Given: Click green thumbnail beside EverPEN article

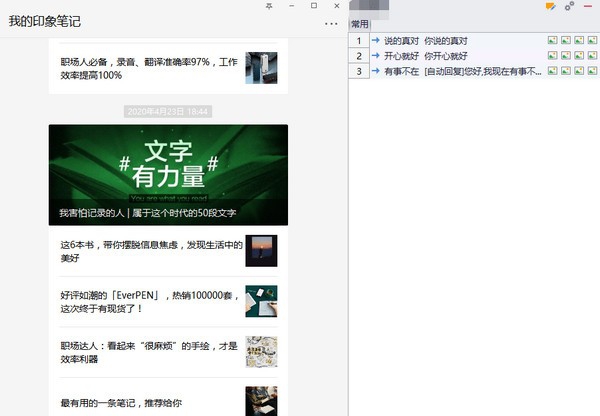Looking at the screenshot, I should 261,301.
